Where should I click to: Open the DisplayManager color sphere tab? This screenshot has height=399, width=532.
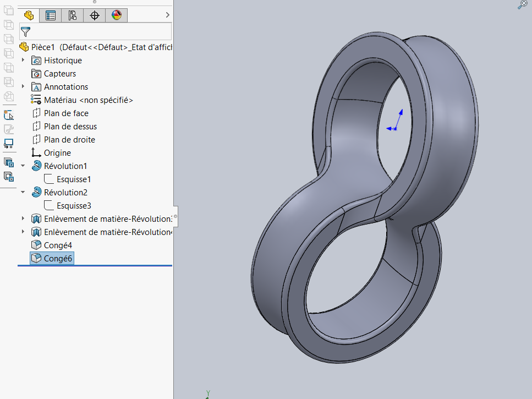click(x=117, y=15)
